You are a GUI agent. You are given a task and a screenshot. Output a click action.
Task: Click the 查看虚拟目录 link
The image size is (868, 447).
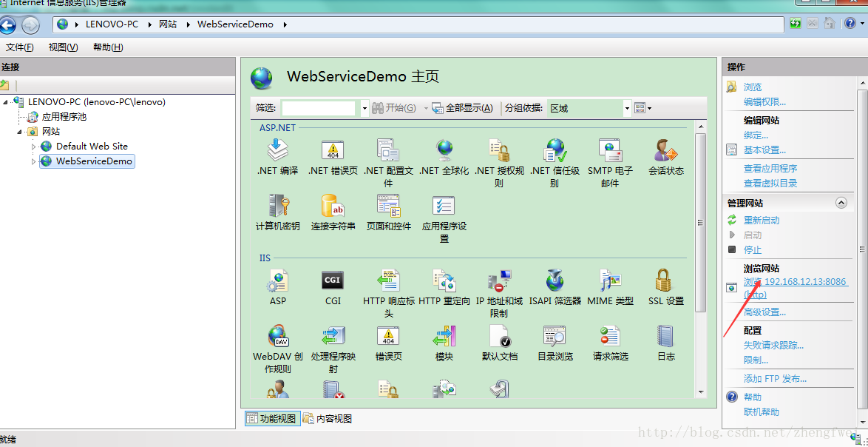tap(770, 184)
